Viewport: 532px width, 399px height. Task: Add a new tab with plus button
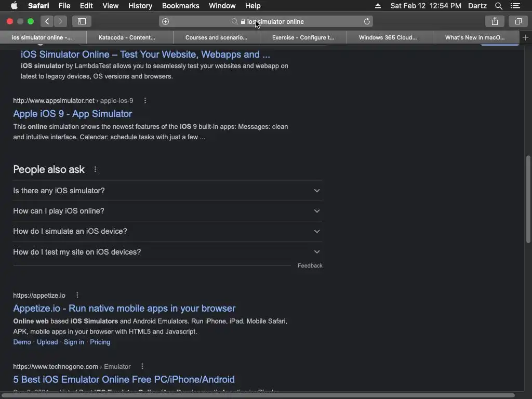(525, 37)
